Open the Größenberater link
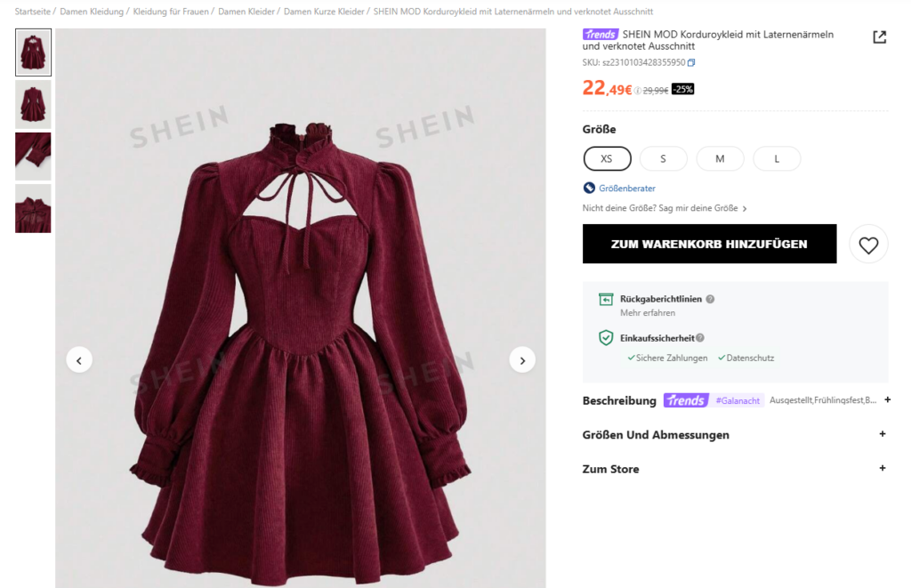Screen dimensions: 911x588 (x=627, y=189)
